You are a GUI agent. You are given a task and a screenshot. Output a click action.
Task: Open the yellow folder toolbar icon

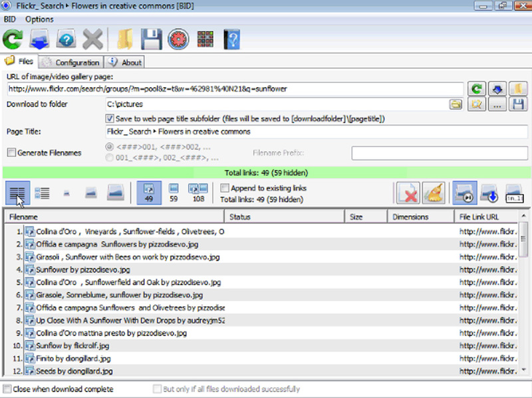coord(124,39)
